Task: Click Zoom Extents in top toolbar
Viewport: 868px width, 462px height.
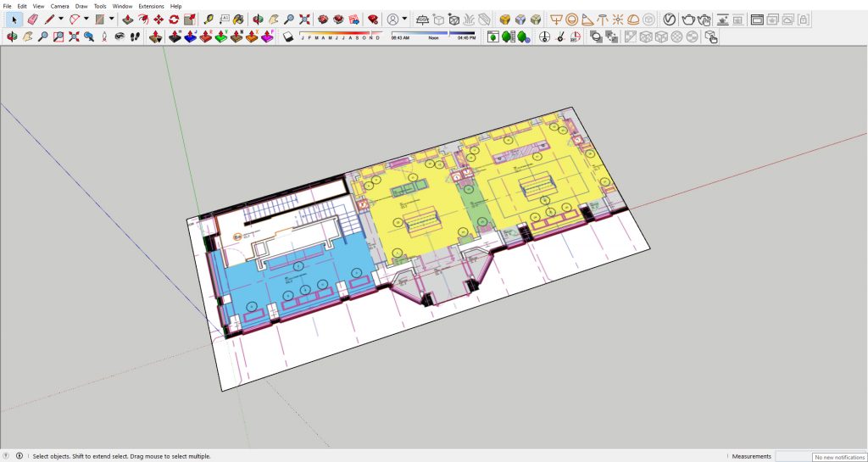Action: 304,19
